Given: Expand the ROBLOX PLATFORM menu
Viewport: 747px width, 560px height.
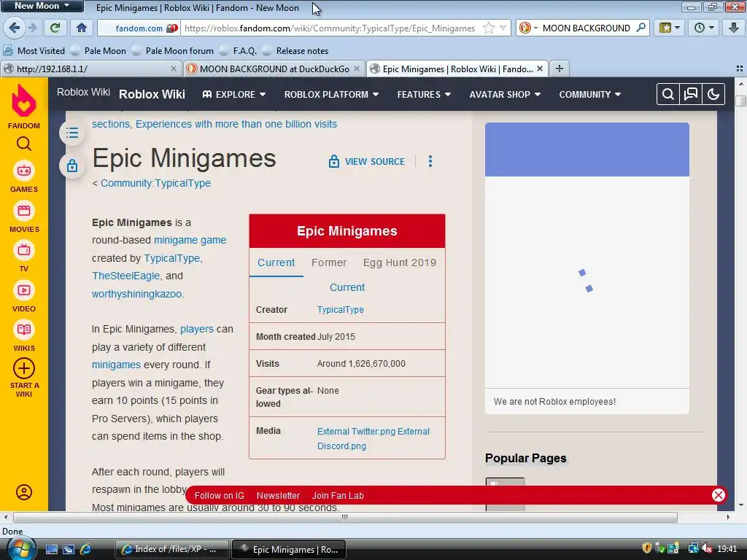Looking at the screenshot, I should (x=332, y=94).
